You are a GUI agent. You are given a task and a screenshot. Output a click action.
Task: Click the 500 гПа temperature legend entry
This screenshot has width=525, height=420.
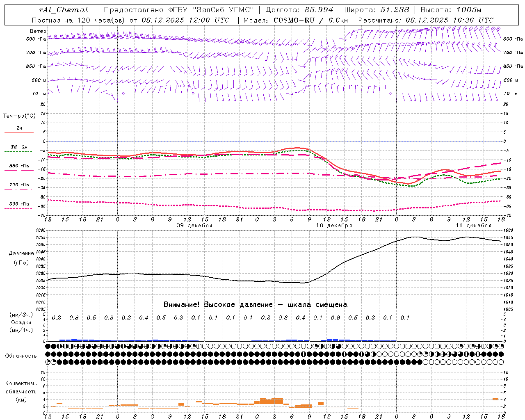tap(19, 204)
